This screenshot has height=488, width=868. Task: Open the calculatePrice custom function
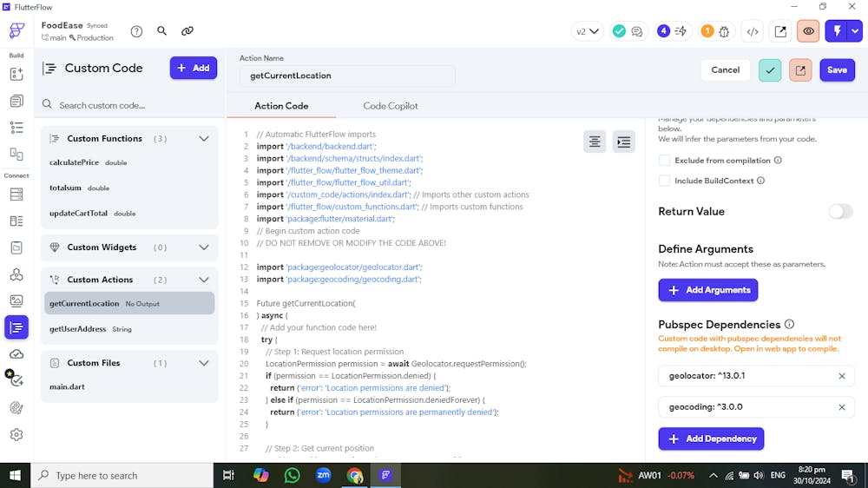129,163
